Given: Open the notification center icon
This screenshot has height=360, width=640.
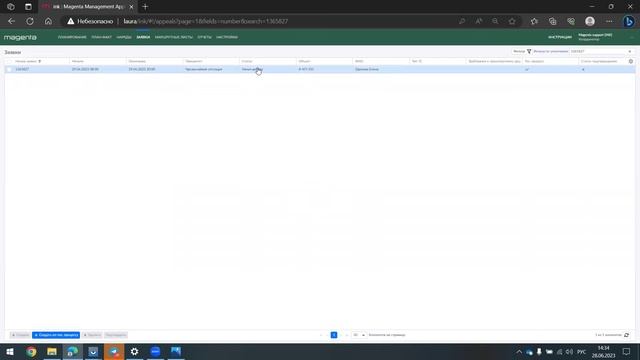Looking at the screenshot, I should [627, 352].
